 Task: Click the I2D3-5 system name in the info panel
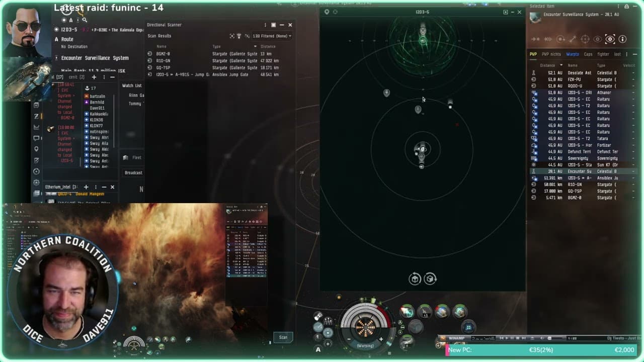(69, 30)
